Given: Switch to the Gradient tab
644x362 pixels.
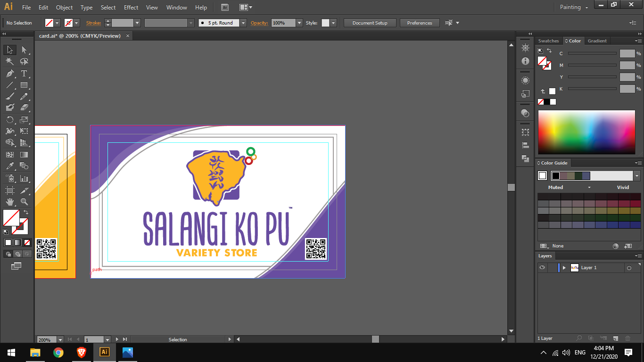Looking at the screenshot, I should click(597, 41).
